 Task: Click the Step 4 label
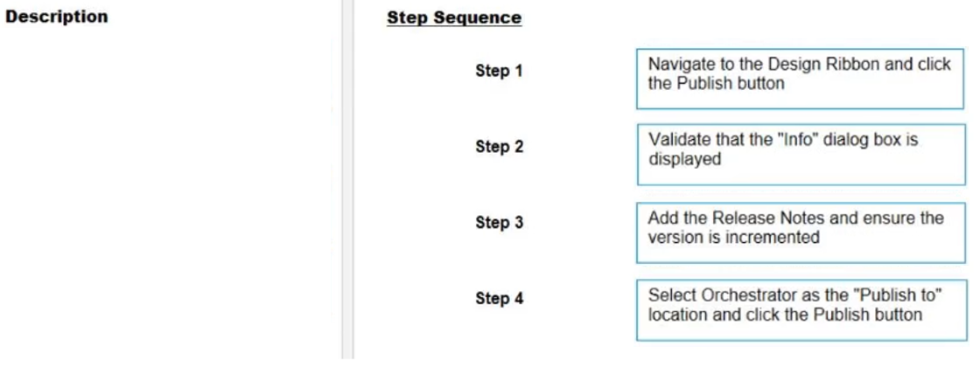click(x=499, y=299)
